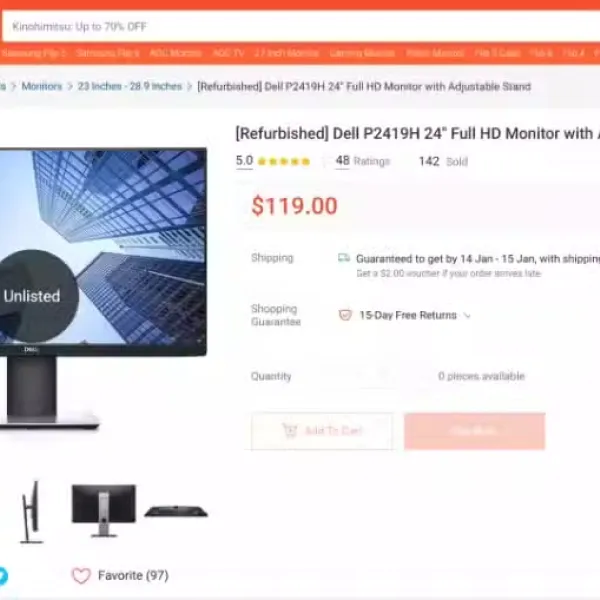Open the 23 Inches - 28.9 Inches breadcrumb
The width and height of the screenshot is (600, 600).
pos(130,86)
